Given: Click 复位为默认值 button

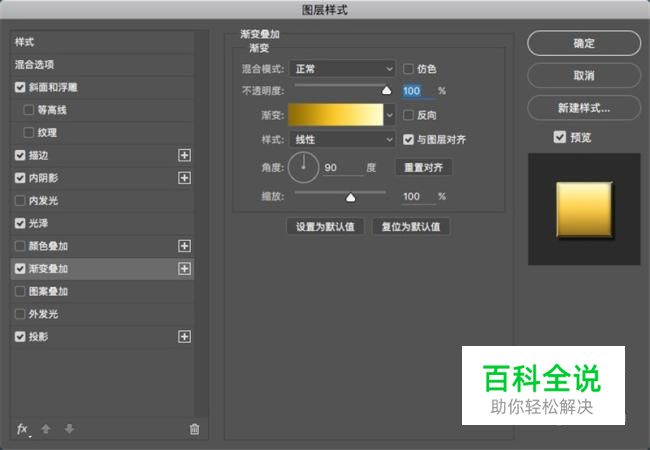Looking at the screenshot, I should [411, 227].
